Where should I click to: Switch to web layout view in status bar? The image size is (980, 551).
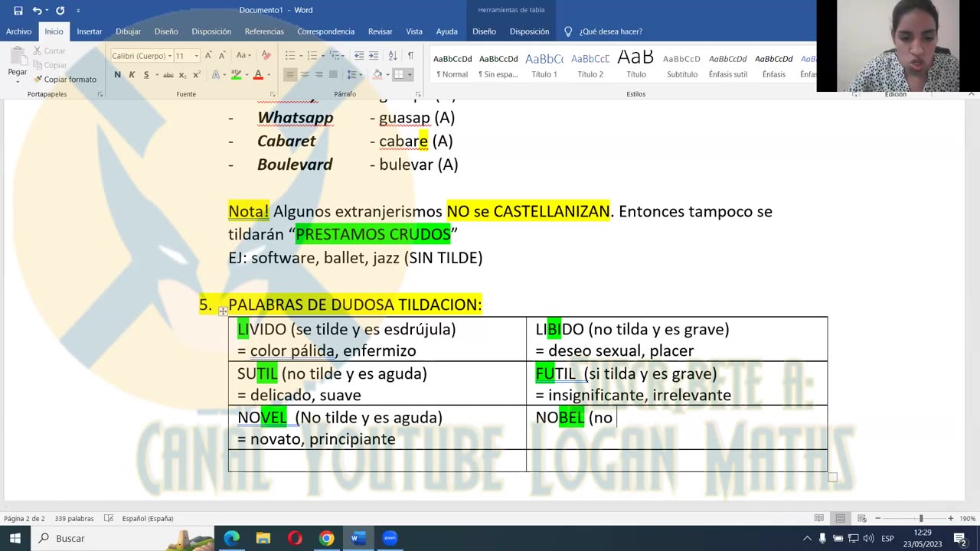(x=861, y=518)
